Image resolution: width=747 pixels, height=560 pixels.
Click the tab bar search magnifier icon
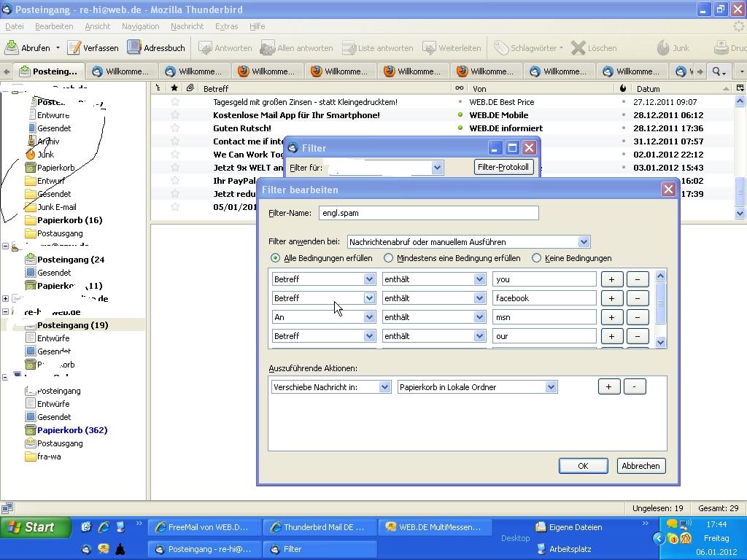[x=718, y=71]
